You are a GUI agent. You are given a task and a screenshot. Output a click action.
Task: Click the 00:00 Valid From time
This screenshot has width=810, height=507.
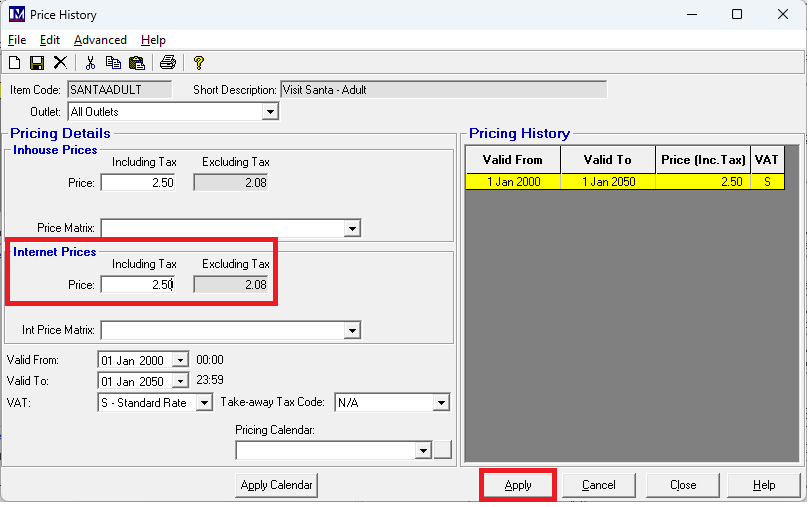click(210, 360)
